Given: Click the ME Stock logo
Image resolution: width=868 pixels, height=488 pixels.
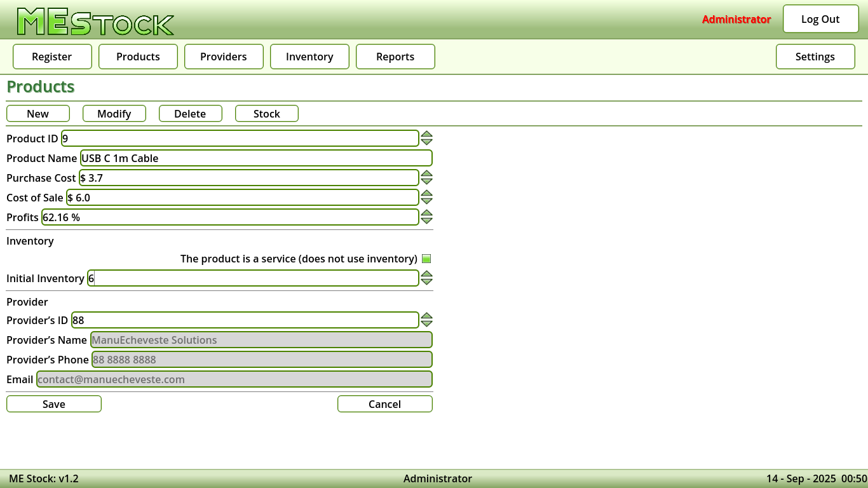Looking at the screenshot, I should [95, 22].
